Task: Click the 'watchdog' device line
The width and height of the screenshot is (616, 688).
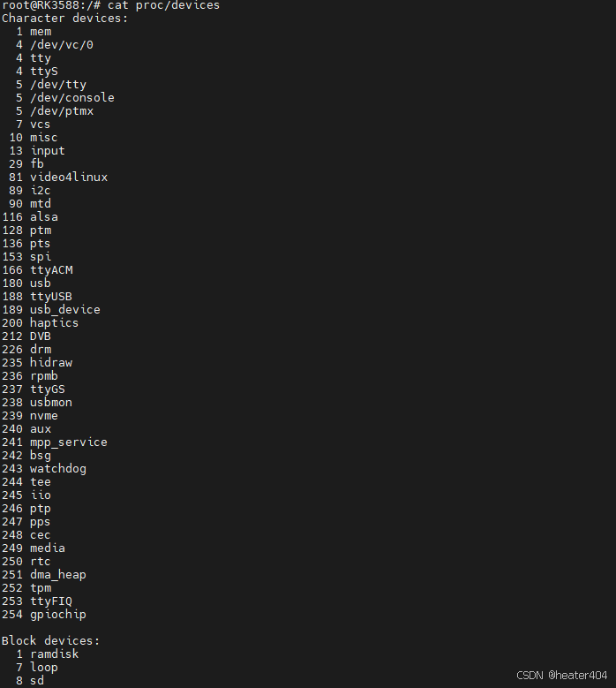Action: click(x=44, y=469)
